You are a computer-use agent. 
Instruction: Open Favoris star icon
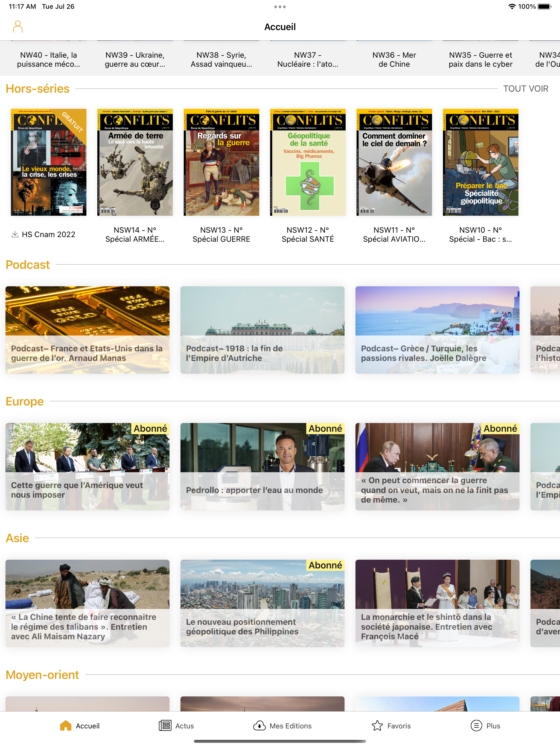click(377, 725)
